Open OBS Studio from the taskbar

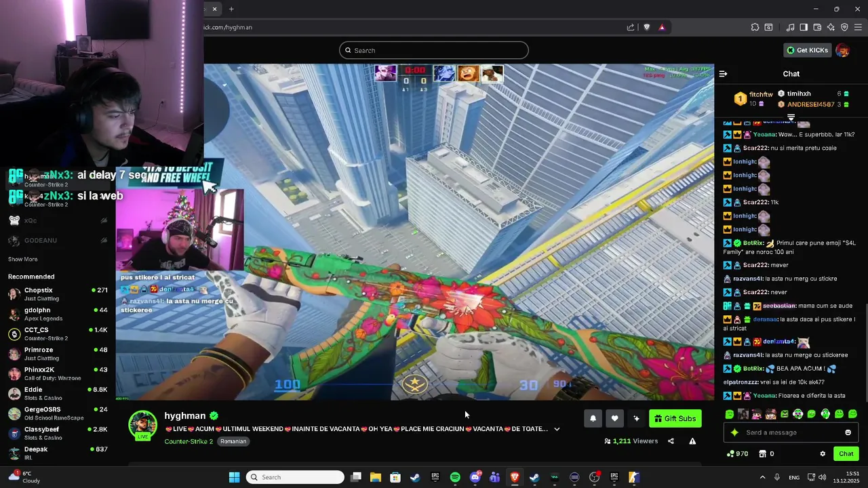click(594, 477)
